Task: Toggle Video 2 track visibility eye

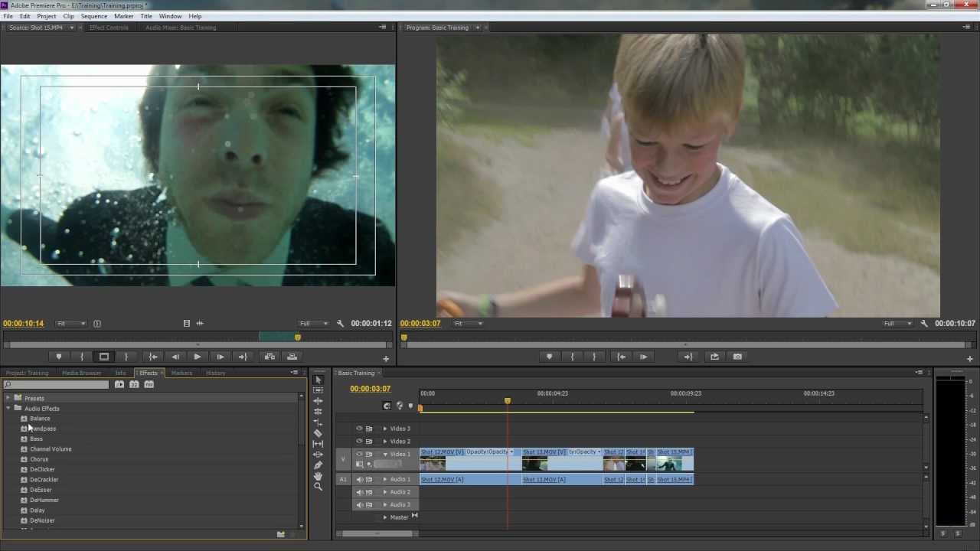Action: pyautogui.click(x=359, y=441)
